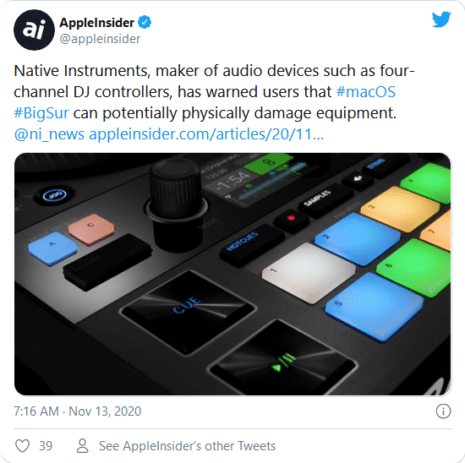
Task: Click See AppleInsider's other Tweets
Action: [187, 446]
